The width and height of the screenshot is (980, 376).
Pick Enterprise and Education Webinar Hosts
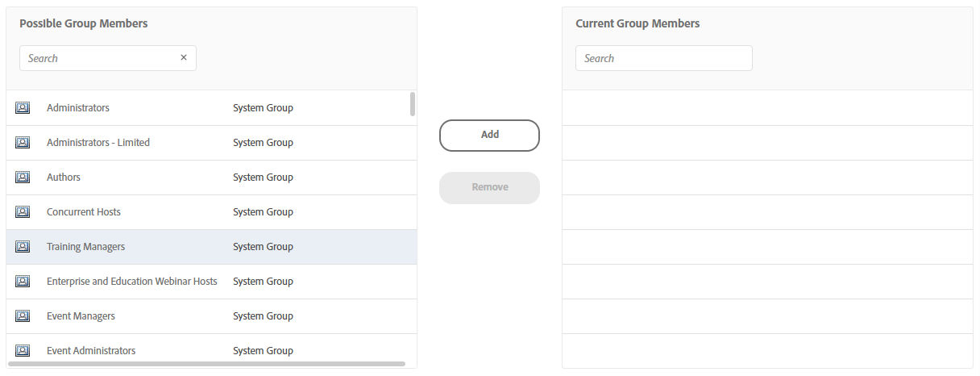click(132, 282)
